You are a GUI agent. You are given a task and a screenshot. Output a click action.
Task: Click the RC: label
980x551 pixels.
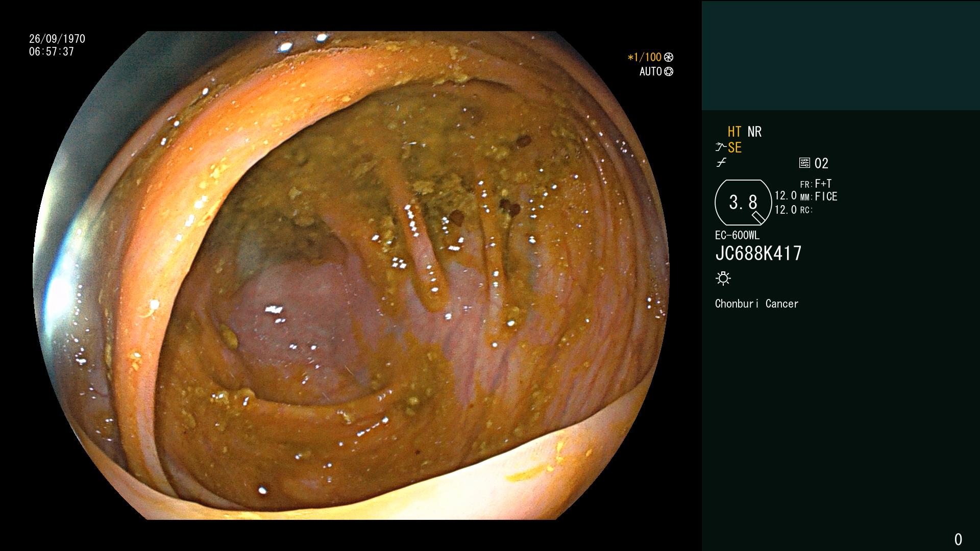point(806,210)
